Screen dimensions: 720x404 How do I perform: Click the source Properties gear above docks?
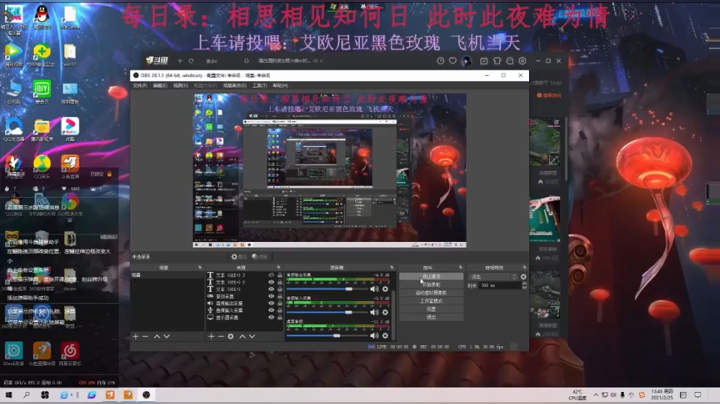(239, 257)
